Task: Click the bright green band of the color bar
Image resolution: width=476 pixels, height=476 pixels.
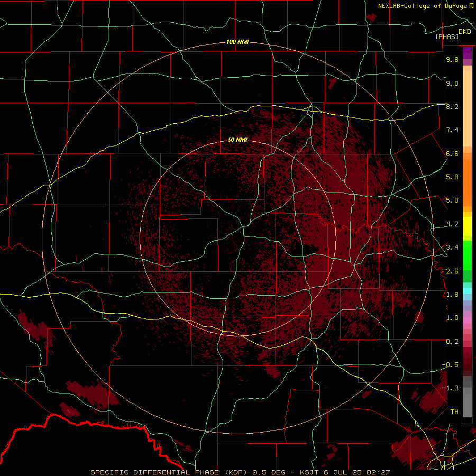Action: [x=467, y=255]
